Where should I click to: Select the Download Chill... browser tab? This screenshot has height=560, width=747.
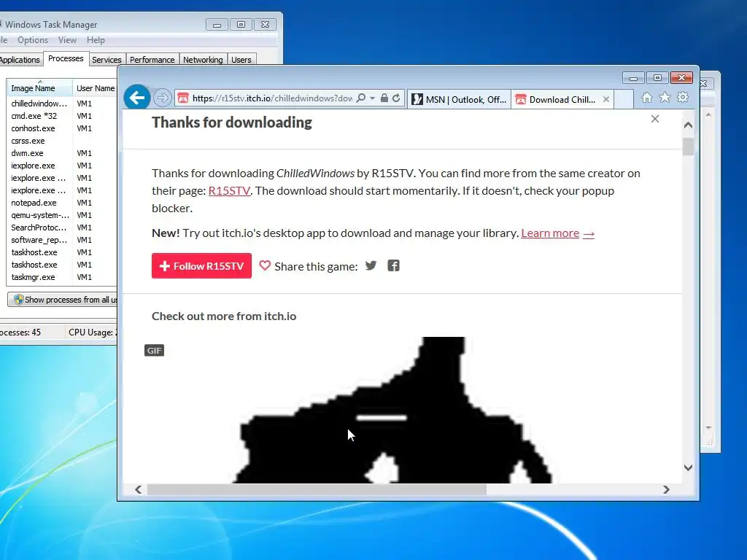pos(557,99)
